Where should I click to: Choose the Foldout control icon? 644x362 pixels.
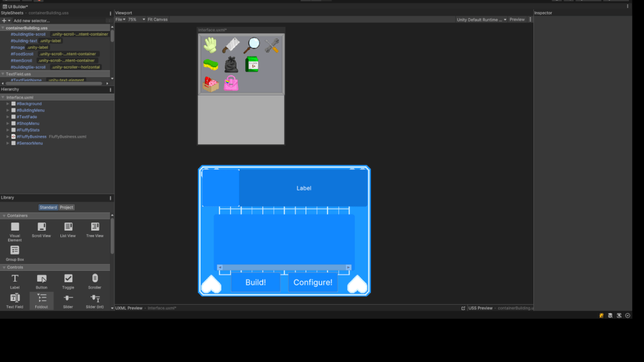coord(42,299)
